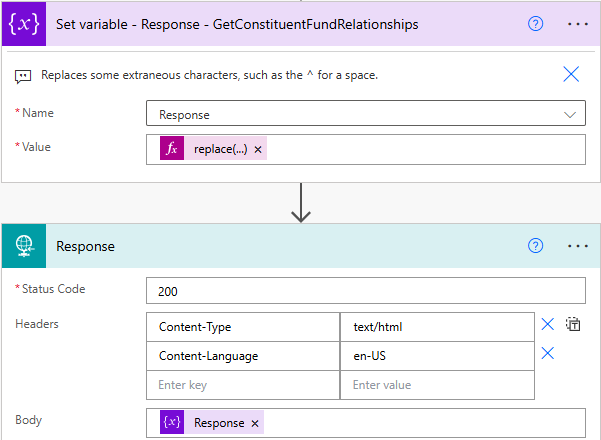Switch headers to text mode
This screenshot has width=601, height=440.
point(573,324)
